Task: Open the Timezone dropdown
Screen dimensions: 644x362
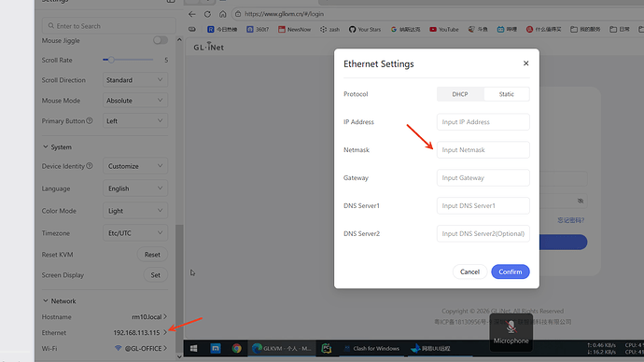Action: tap(135, 232)
